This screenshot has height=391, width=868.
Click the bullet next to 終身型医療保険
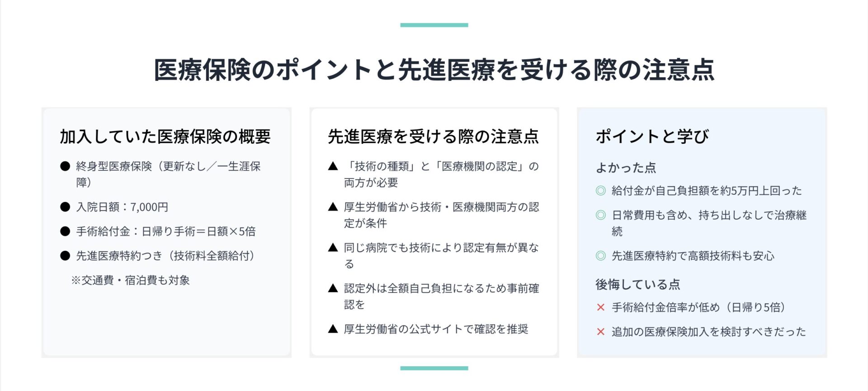tap(65, 166)
